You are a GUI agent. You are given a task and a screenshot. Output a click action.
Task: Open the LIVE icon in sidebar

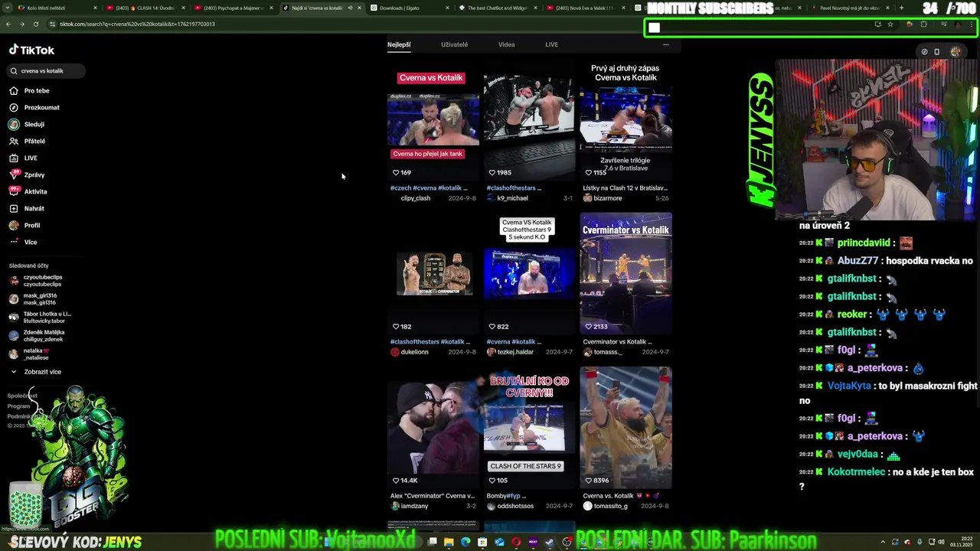pyautogui.click(x=14, y=158)
